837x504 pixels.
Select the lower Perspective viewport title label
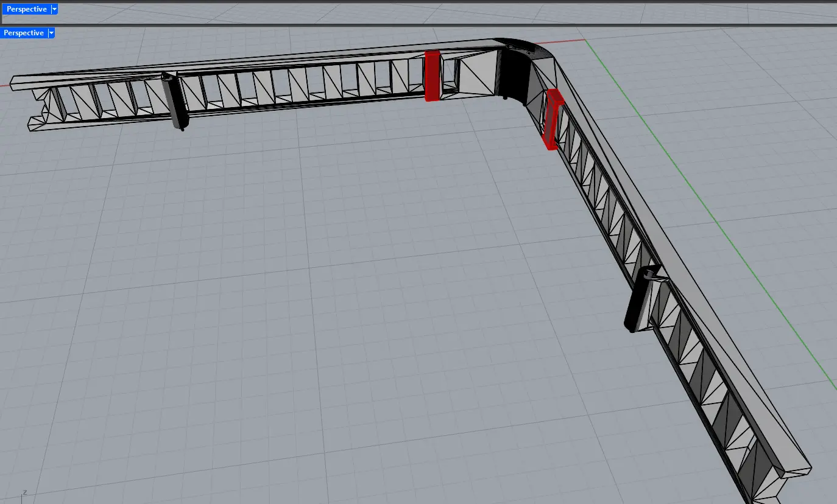[24, 33]
